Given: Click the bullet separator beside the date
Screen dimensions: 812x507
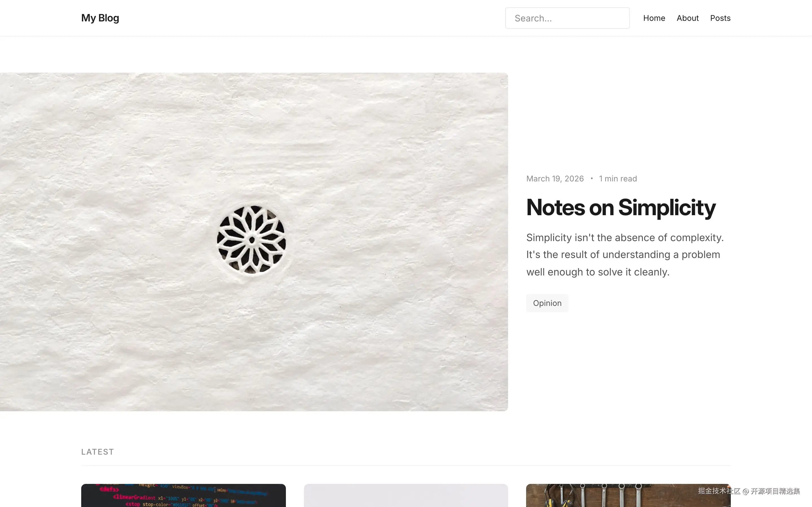Looking at the screenshot, I should pyautogui.click(x=592, y=178).
